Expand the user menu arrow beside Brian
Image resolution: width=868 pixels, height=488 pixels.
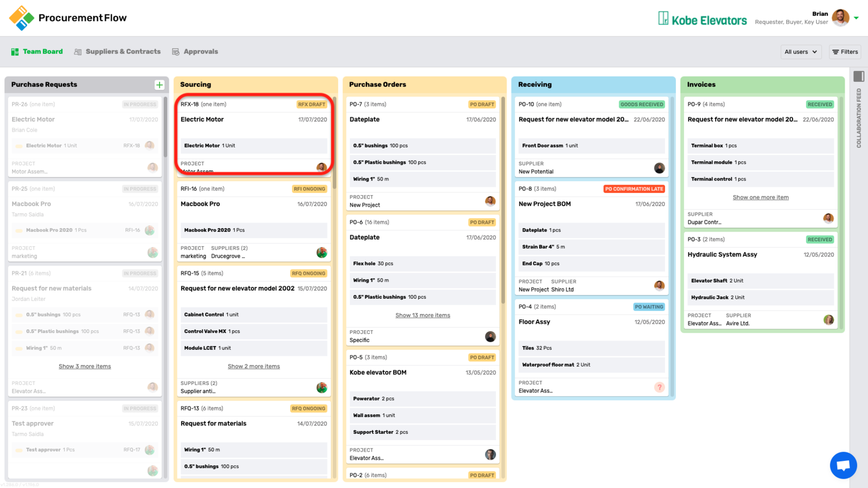(857, 18)
